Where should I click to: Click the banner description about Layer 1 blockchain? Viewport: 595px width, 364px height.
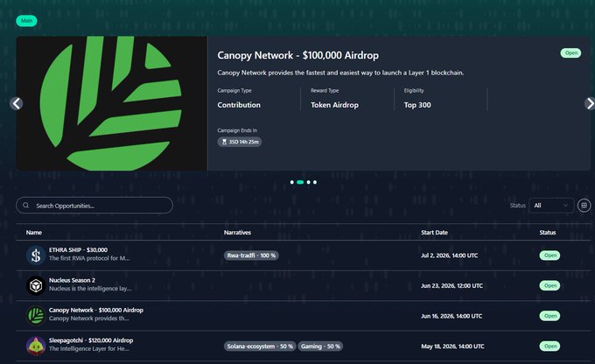pyautogui.click(x=340, y=73)
